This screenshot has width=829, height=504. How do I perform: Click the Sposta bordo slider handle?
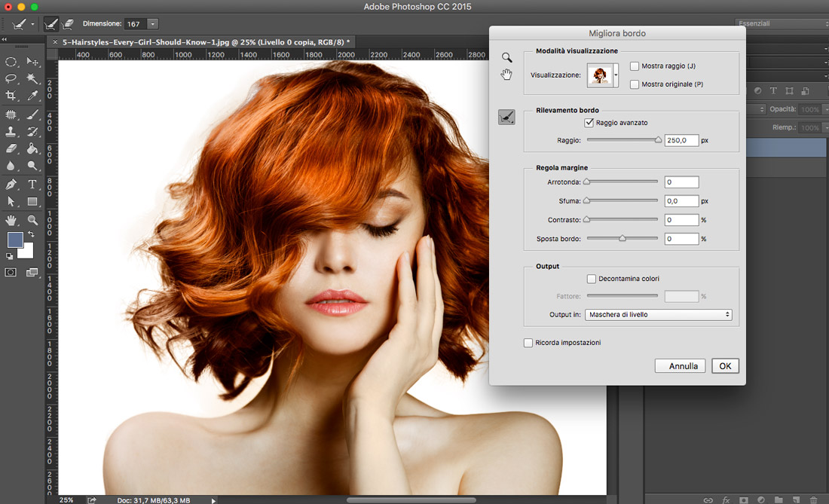623,238
